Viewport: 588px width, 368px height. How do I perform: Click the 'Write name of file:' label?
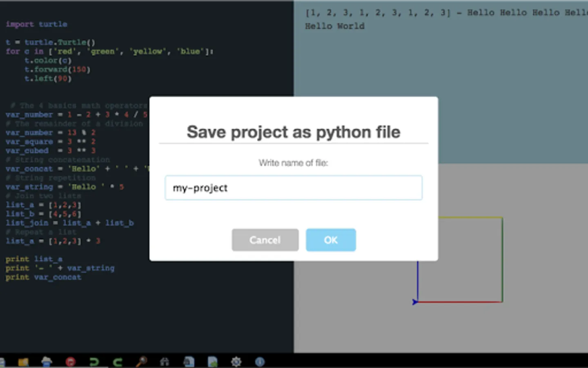(294, 163)
